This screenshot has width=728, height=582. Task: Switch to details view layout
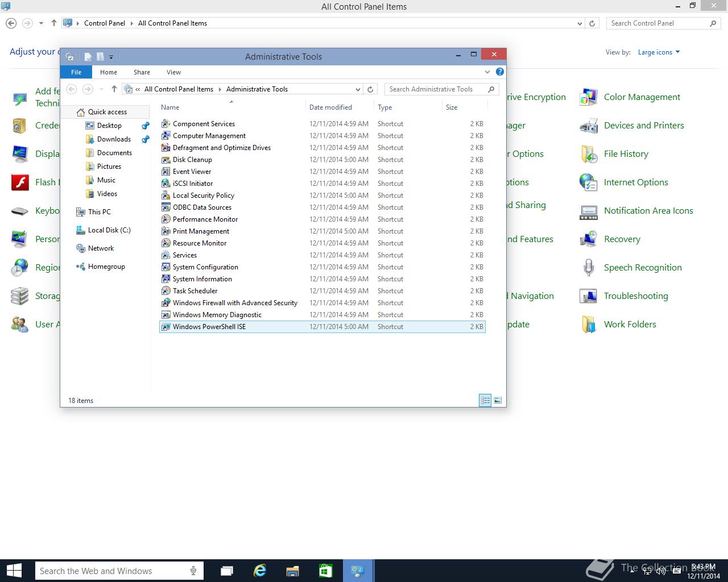(x=485, y=401)
